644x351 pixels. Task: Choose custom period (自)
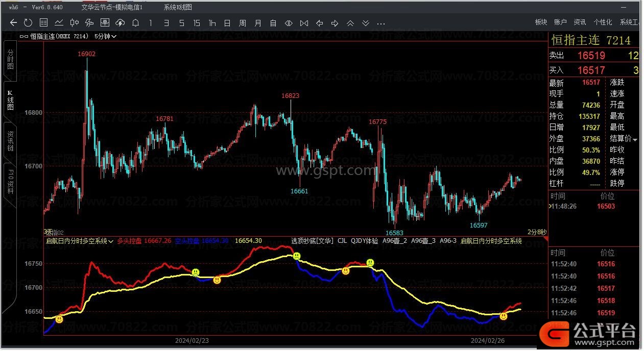point(273,23)
